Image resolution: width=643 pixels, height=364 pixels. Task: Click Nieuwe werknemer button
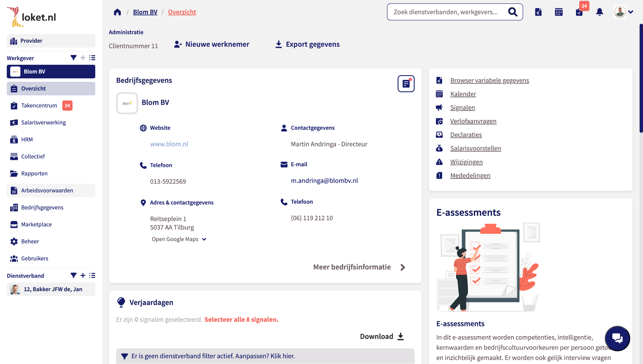(x=212, y=44)
